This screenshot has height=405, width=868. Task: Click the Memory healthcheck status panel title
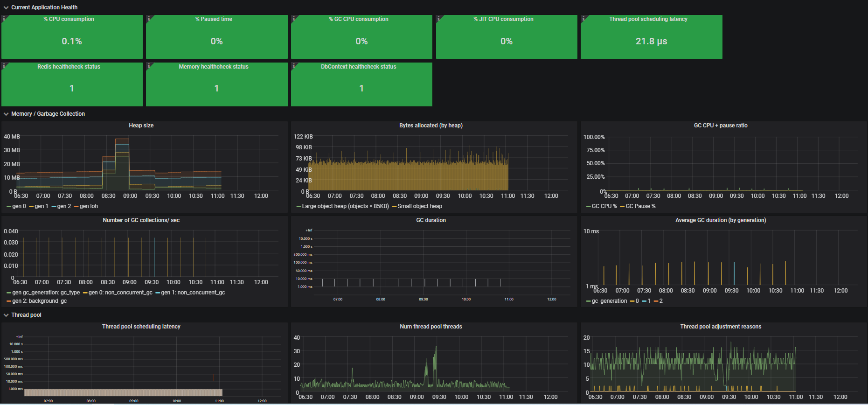[x=214, y=67]
